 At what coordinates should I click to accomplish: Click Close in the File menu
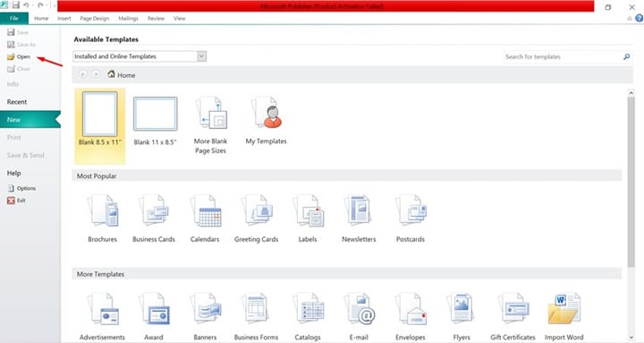click(19, 69)
